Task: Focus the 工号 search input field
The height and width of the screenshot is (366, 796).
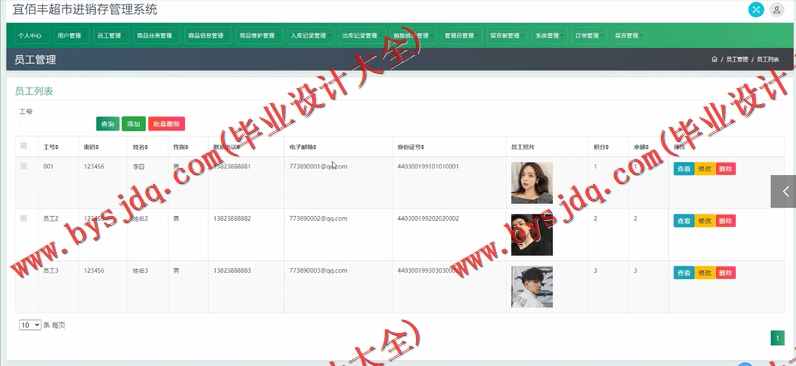Action: click(56, 124)
